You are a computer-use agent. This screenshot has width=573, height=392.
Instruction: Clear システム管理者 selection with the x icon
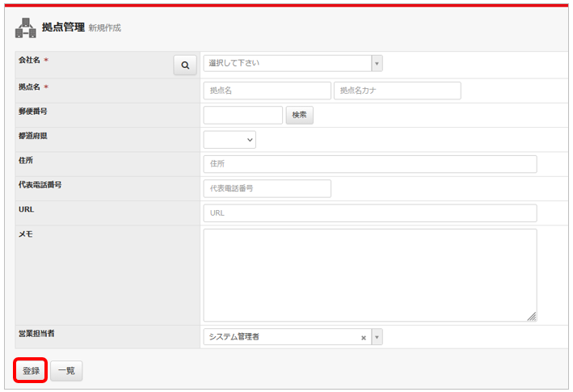coord(363,337)
